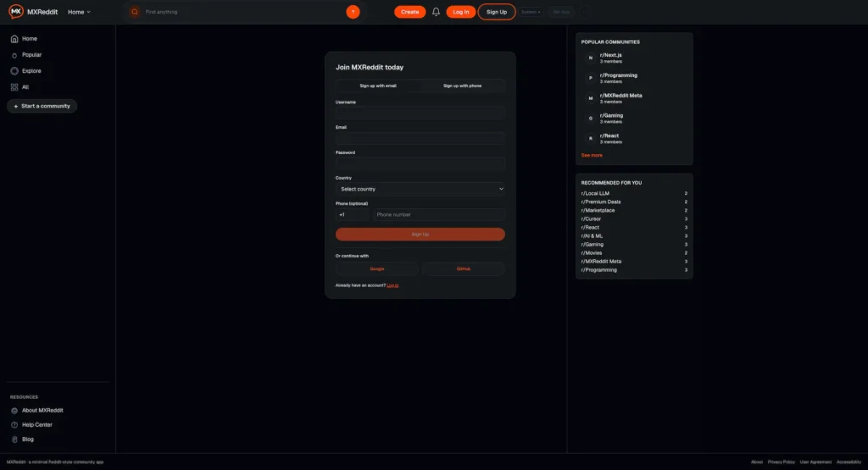
Task: Click Accessibility in the footer
Action: click(849, 462)
